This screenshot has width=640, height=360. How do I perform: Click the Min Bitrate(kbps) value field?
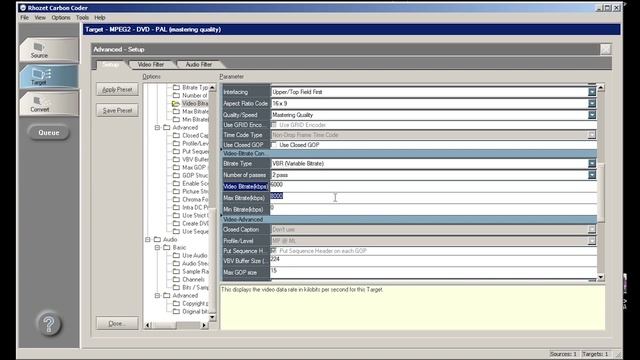(x=433, y=209)
